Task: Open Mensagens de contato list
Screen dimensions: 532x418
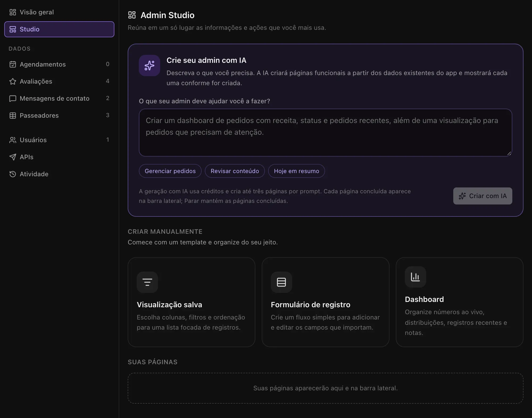Action: [59, 99]
